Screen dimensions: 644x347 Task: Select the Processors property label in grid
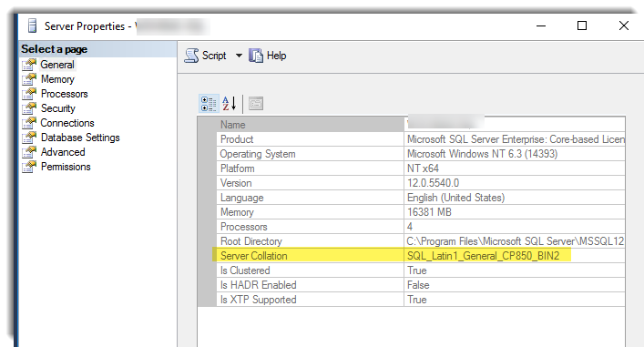[x=243, y=227]
